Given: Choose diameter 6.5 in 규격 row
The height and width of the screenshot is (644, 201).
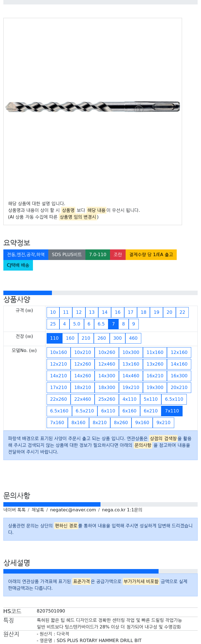Looking at the screenshot, I should 101,324.
